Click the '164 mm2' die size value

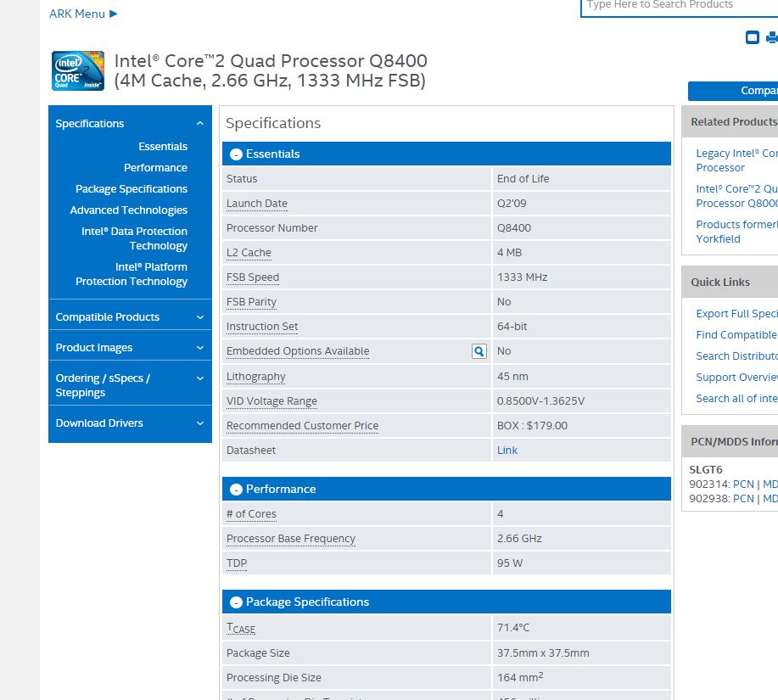point(520,677)
